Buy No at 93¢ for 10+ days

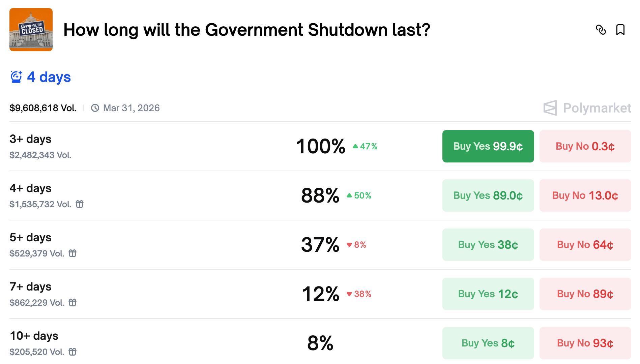click(x=585, y=343)
